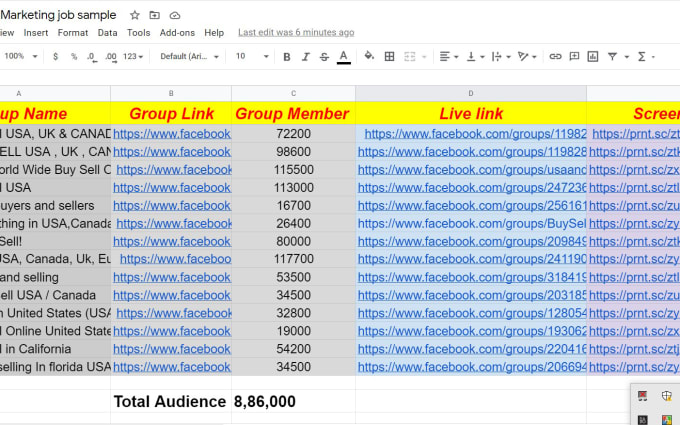680x425 pixels.
Task: Open the borders tool
Action: [x=389, y=56]
